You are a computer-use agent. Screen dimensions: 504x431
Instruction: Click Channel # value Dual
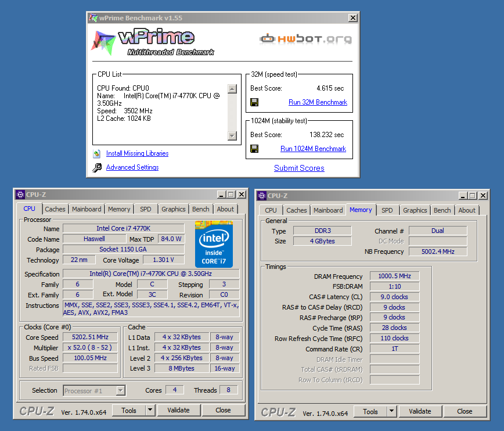click(438, 231)
